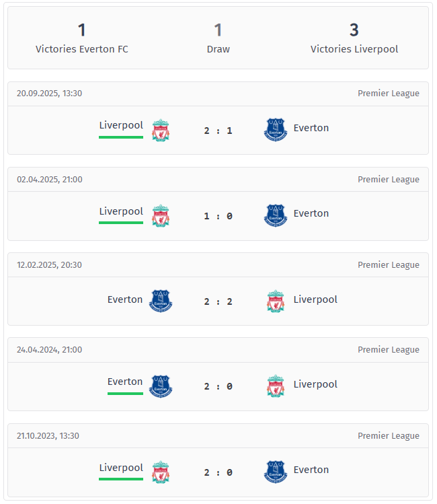Open the 2 : 2 draw score
The image size is (437, 504).
point(218,301)
